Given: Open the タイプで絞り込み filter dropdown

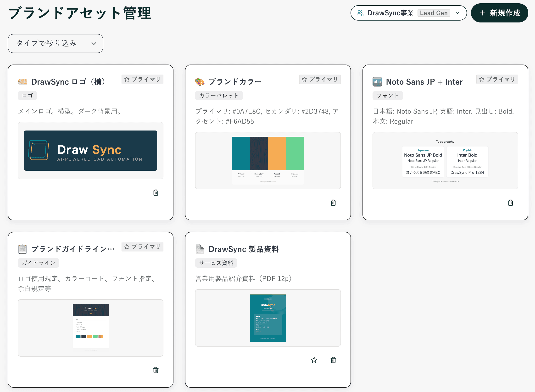Looking at the screenshot, I should pos(56,43).
